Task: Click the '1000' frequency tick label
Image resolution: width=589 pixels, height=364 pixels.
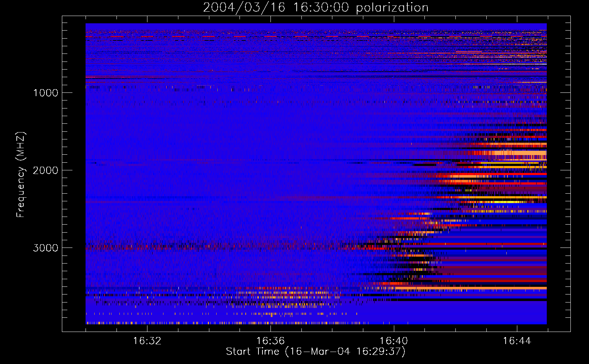Action: pos(46,93)
